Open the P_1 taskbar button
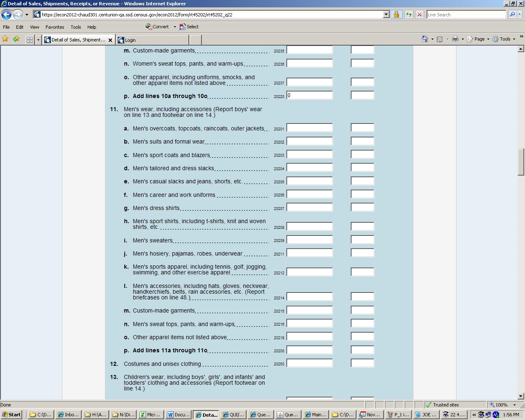Screen dimensions: 525x420 coord(398,415)
